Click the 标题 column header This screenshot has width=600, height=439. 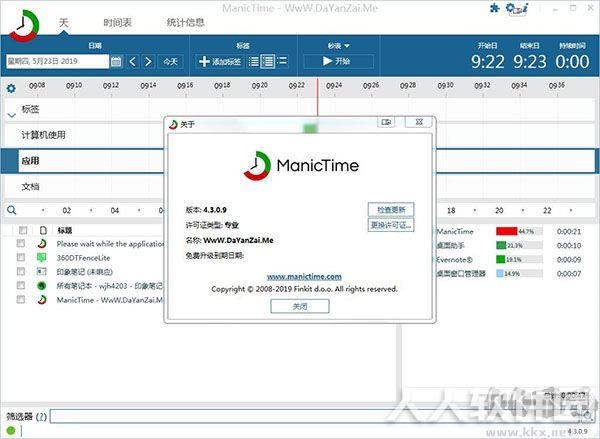coord(65,230)
